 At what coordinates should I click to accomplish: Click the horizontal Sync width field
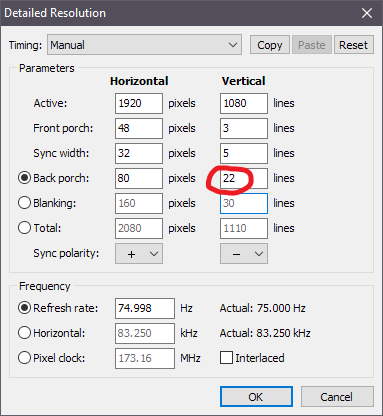pos(139,153)
